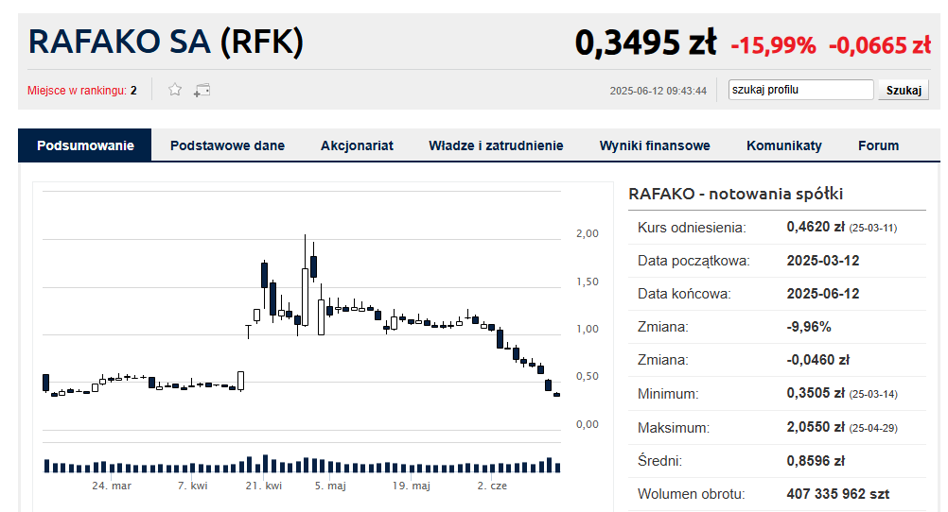Select the Komunikaty tab
The height and width of the screenshot is (512, 948).
point(784,145)
